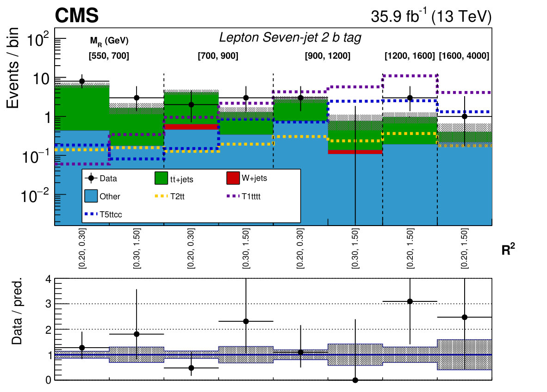
Task: Click the green tt+jets legend swatch
Action: point(161,178)
